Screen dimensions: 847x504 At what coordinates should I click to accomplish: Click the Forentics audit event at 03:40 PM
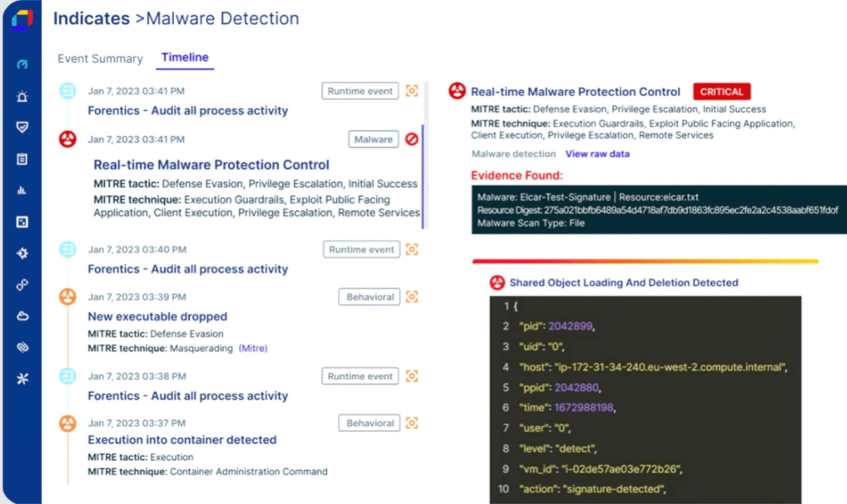(188, 269)
